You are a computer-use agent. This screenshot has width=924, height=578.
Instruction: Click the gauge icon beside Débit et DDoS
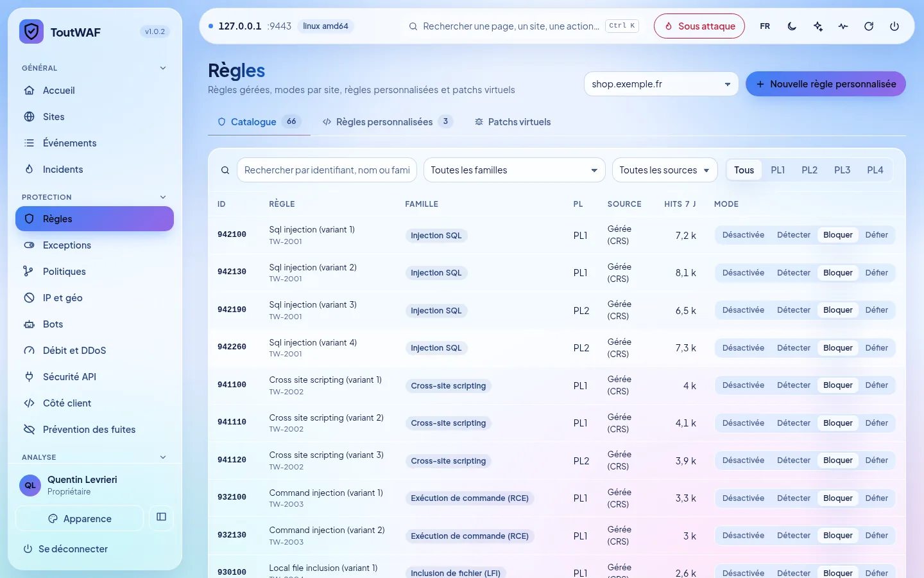29,351
